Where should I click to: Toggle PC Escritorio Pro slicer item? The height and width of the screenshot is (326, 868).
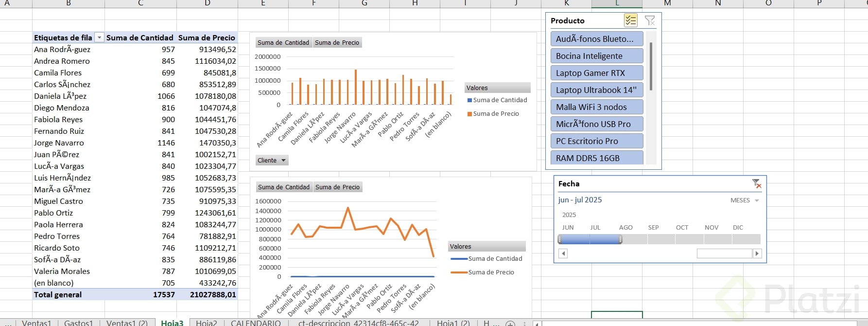[x=597, y=141]
